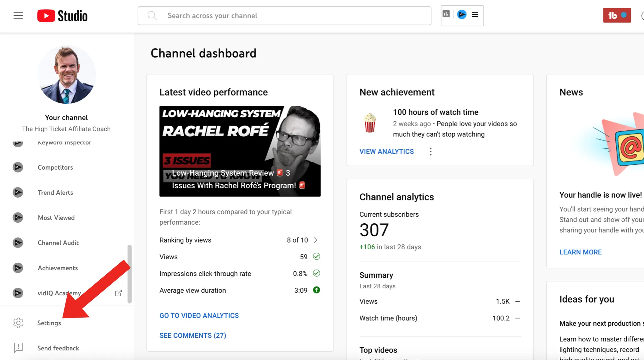The image size is (644, 360).
Task: Open the Achievements panel
Action: click(58, 268)
